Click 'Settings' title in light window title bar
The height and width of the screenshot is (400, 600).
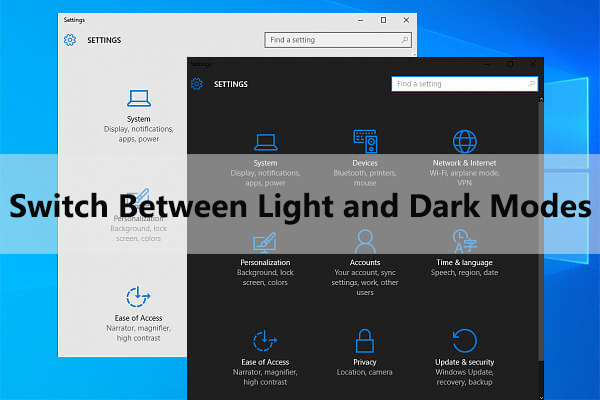pyautogui.click(x=74, y=20)
